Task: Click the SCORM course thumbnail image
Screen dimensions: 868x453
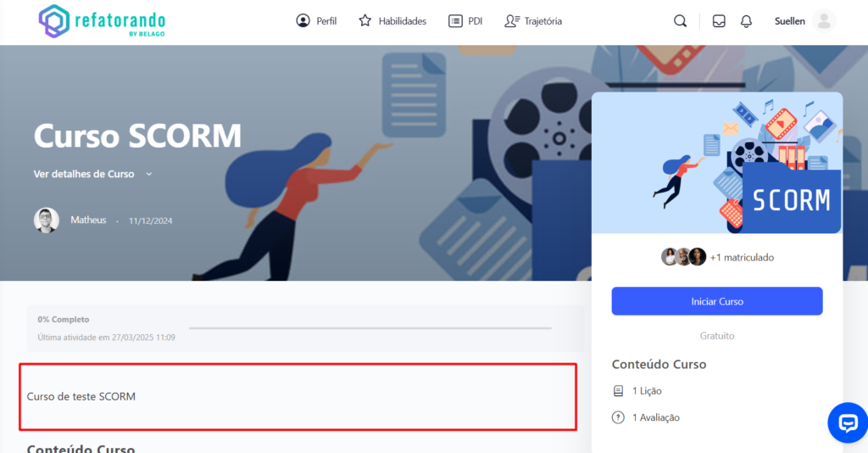Action: [x=717, y=163]
